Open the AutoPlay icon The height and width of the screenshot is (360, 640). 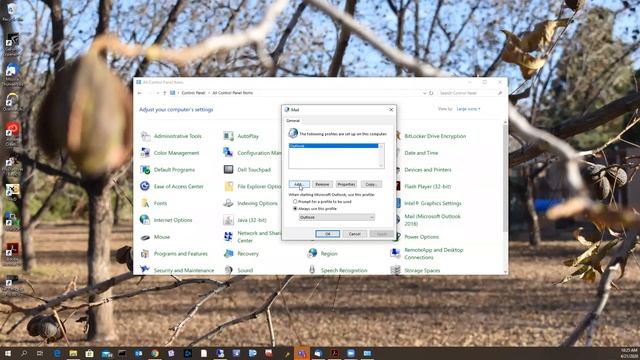click(229, 136)
